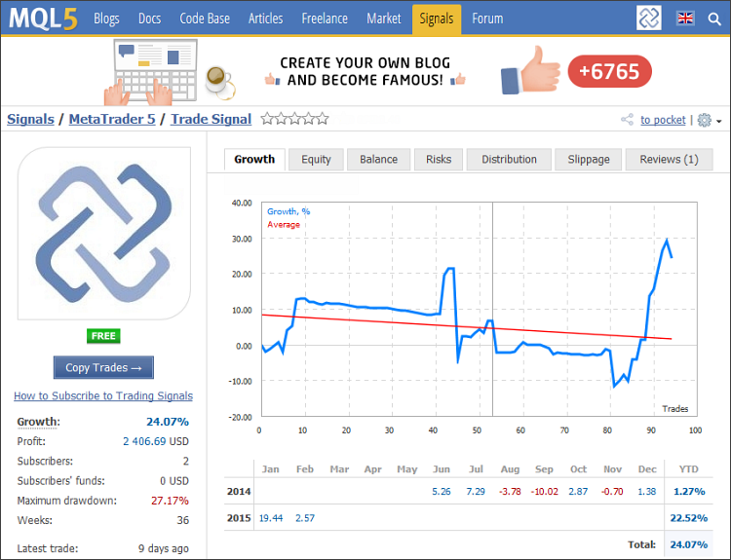The width and height of the screenshot is (731, 560).
Task: Open the Distribution tab
Action: click(509, 160)
